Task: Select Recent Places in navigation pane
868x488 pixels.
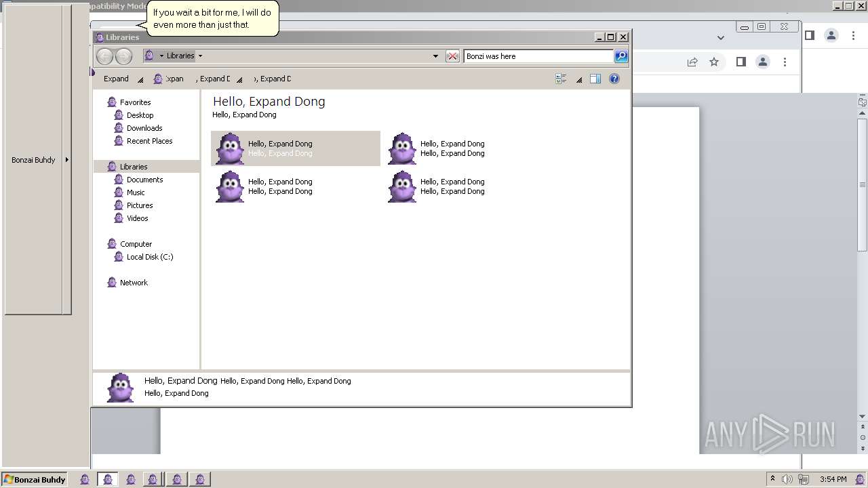Action: [x=149, y=141]
